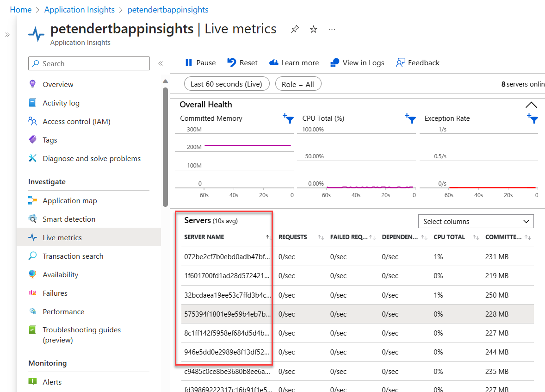Image resolution: width=545 pixels, height=392 pixels.
Task: Select server 8c1ff142f5958ef684d5d4b... row
Action: click(x=357, y=333)
